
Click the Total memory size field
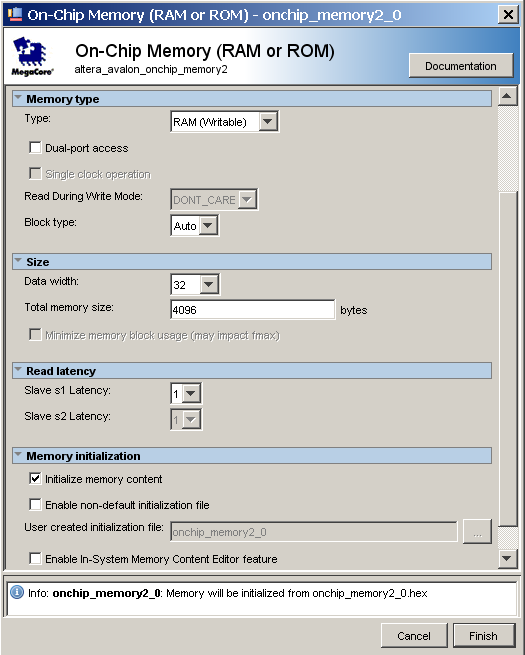point(253,310)
